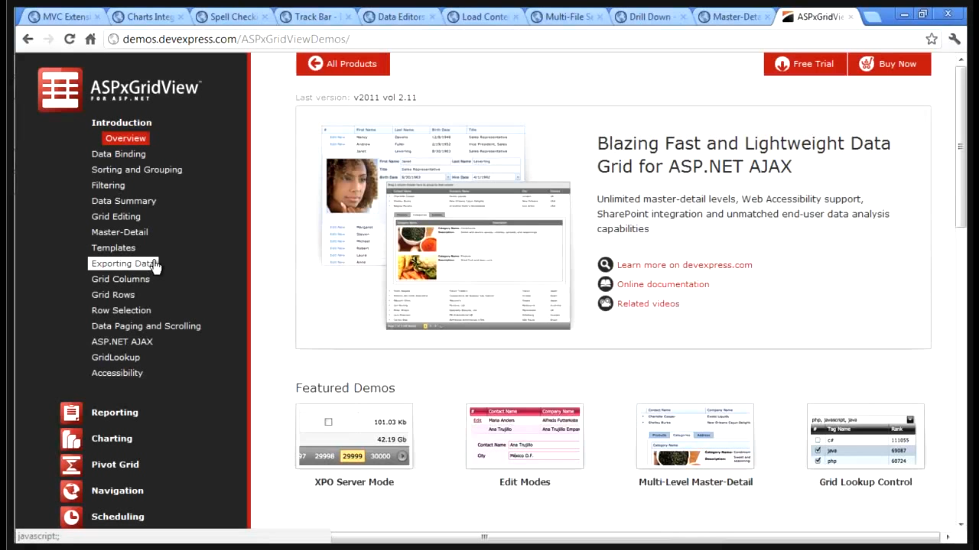The width and height of the screenshot is (979, 550).
Task: Click magnifier icon beside Learn more
Action: (605, 265)
